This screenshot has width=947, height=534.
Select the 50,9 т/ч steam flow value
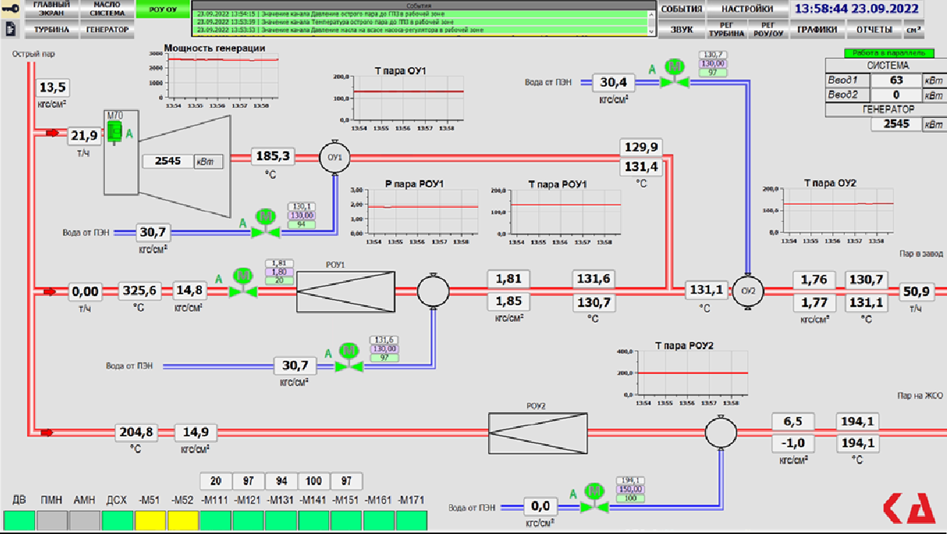(916, 291)
